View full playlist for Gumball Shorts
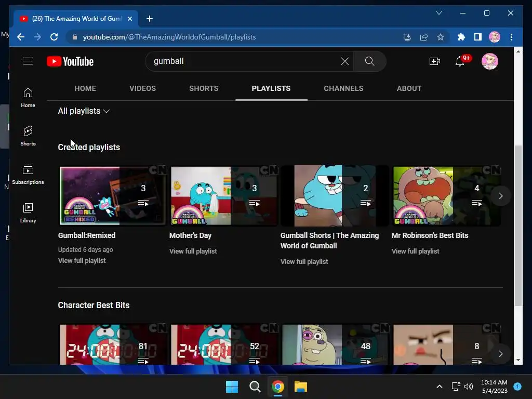532x399 pixels. (304, 262)
